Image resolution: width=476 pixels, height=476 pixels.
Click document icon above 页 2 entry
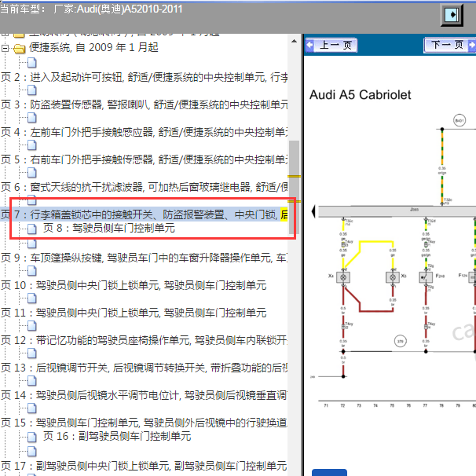(x=32, y=63)
